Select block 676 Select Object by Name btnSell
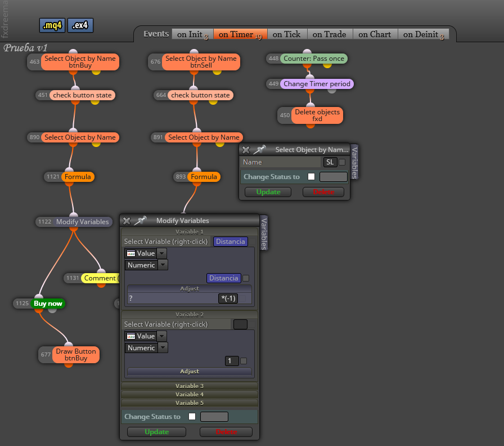Image resolution: width=504 pixels, height=446 pixels. 201,62
